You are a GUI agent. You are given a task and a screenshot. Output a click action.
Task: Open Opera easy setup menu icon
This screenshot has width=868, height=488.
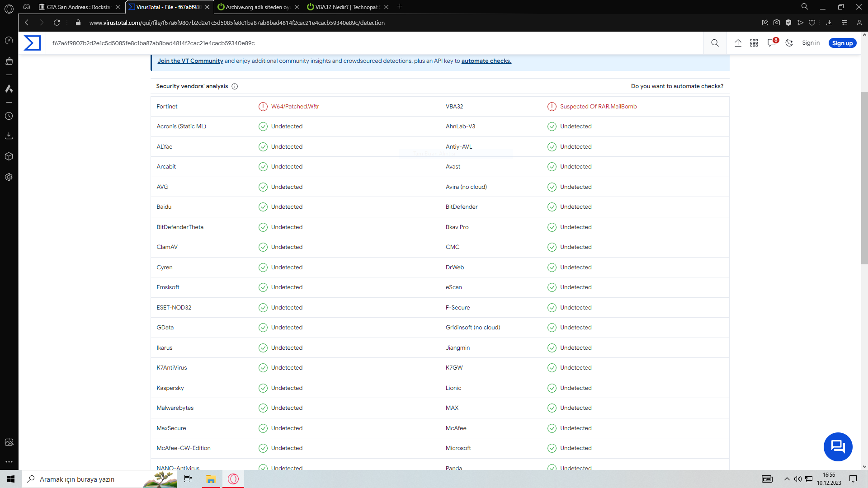(x=844, y=23)
